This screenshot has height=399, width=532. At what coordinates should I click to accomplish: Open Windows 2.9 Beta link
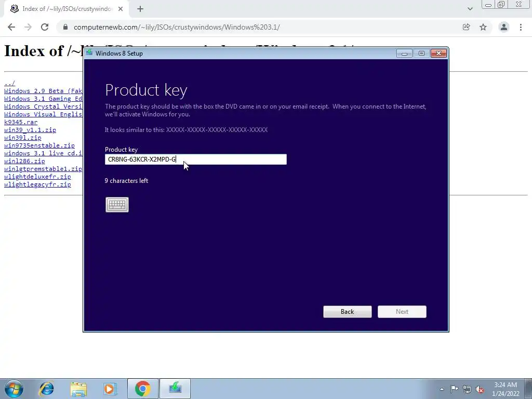(x=43, y=91)
